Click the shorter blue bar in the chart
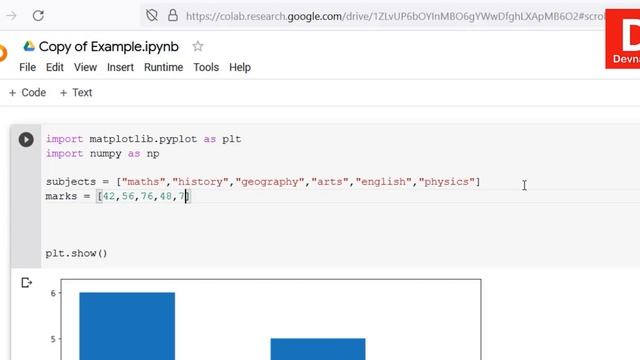This screenshot has width=640, height=360. click(318, 349)
